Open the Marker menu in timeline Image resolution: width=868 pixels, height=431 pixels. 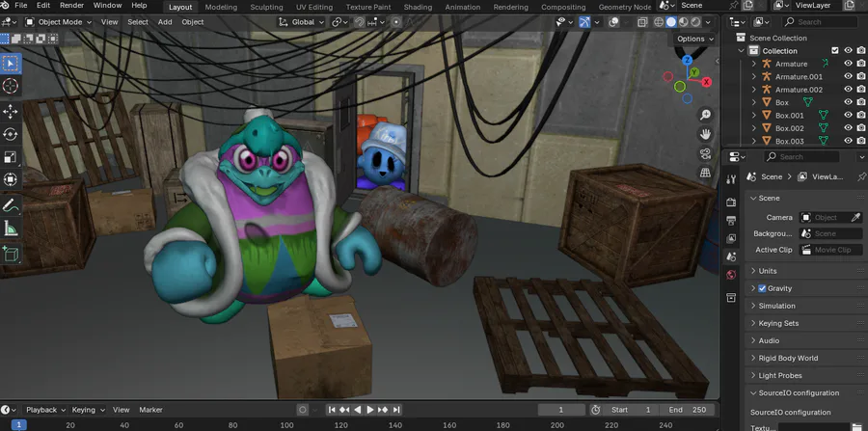pyautogui.click(x=150, y=410)
